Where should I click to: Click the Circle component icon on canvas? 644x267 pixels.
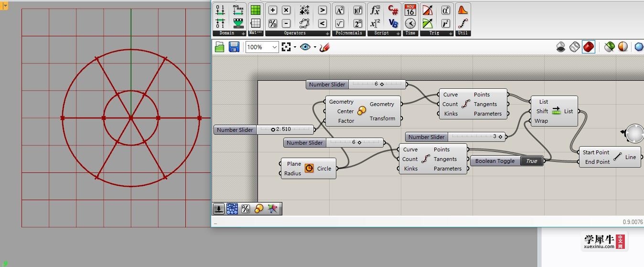(309, 168)
